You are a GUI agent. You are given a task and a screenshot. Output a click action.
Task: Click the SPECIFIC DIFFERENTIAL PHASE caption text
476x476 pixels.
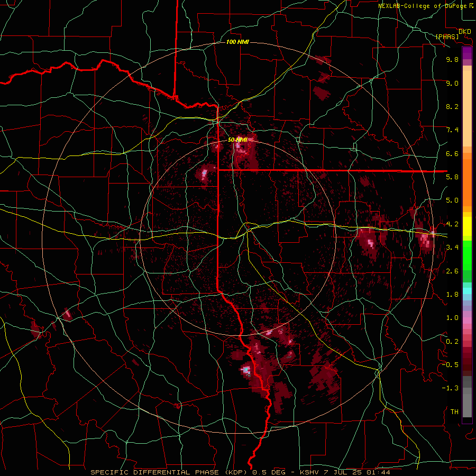click(x=155, y=472)
